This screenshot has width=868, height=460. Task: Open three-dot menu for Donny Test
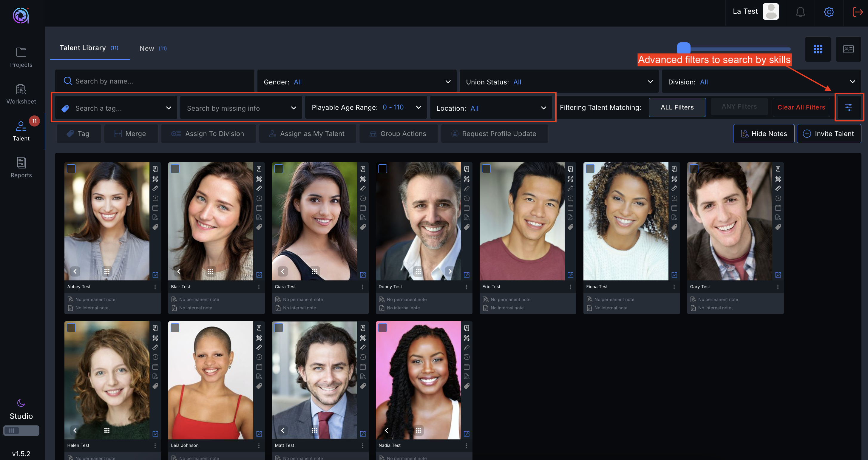tap(466, 287)
